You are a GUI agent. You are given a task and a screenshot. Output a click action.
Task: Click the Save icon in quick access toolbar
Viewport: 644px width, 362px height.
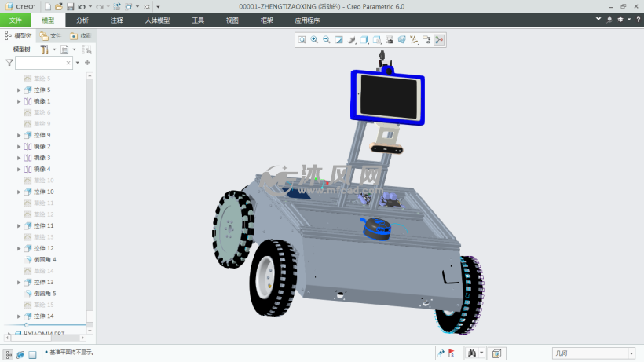click(x=69, y=6)
